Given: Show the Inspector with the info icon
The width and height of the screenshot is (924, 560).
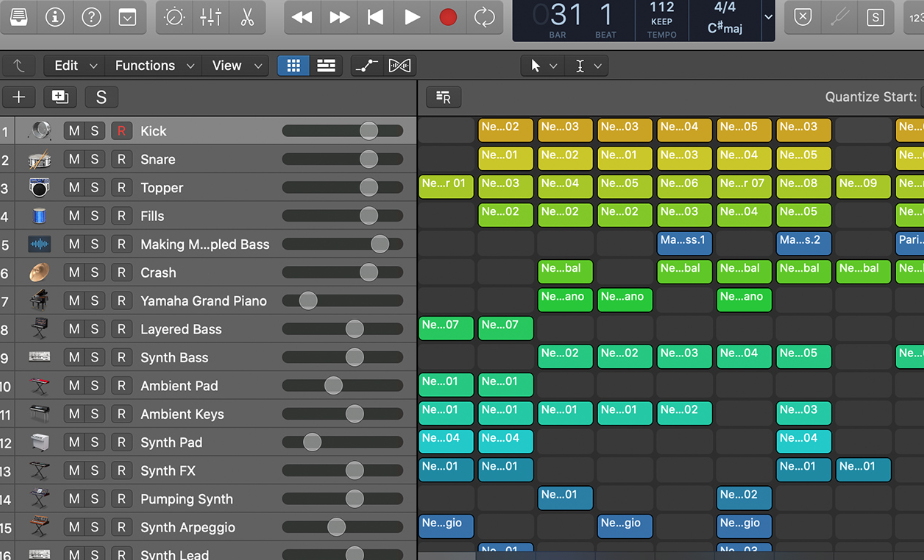Looking at the screenshot, I should [x=55, y=17].
